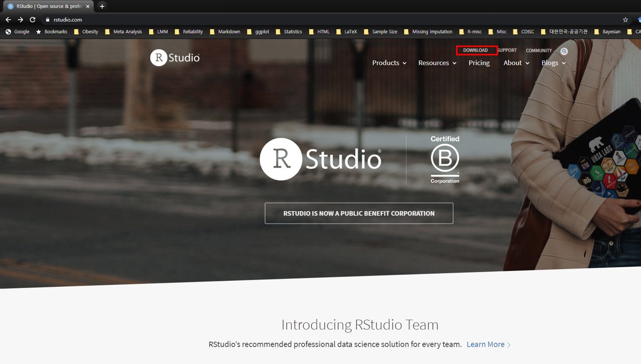The width and height of the screenshot is (641, 364).
Task: Expand the Resources dropdown menu
Action: click(437, 63)
